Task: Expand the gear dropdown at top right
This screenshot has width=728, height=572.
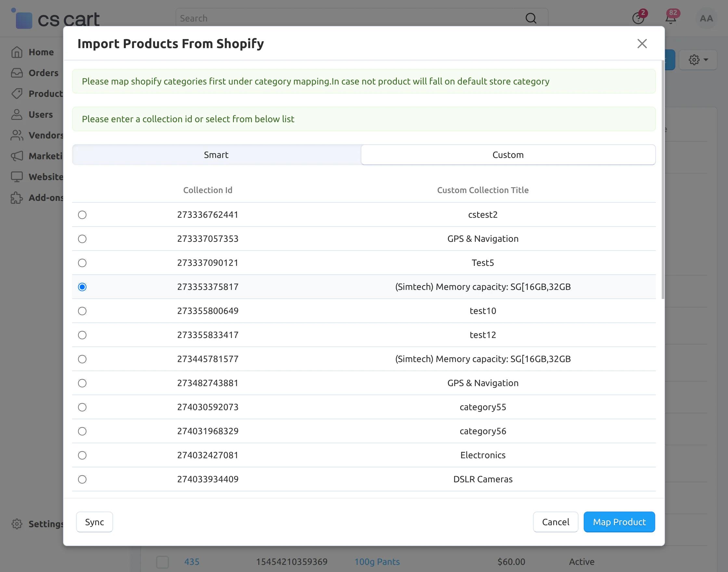Action: 698,60
